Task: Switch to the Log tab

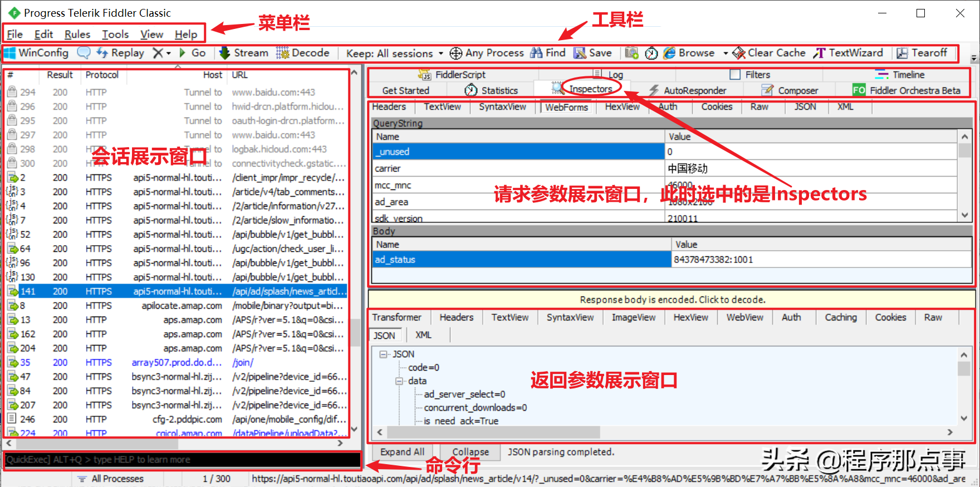Action: tap(607, 75)
